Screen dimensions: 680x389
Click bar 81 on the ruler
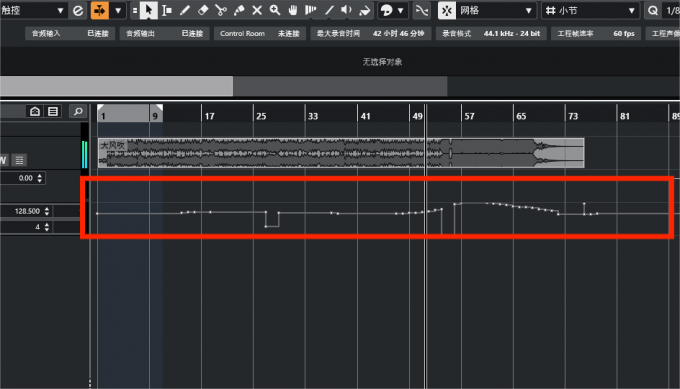[x=624, y=116]
